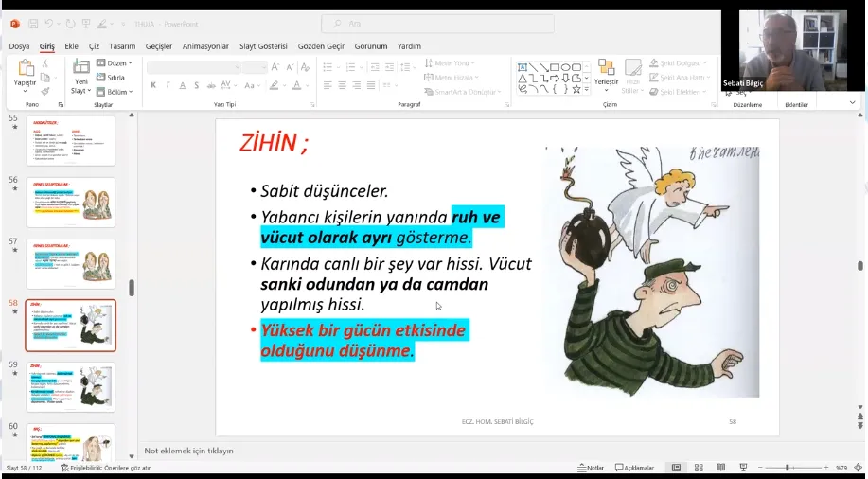The height and width of the screenshot is (479, 868).
Task: Toggle the Açıklamalar (Comments) pane
Action: pos(634,468)
